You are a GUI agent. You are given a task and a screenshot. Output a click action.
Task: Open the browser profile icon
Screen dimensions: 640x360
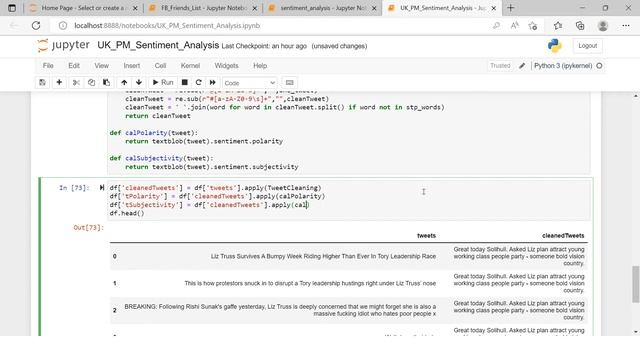click(602, 26)
